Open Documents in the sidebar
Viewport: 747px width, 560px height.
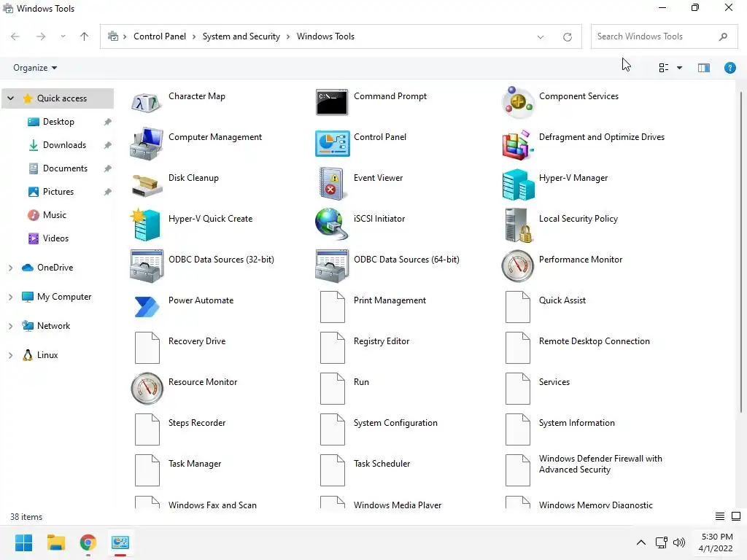65,168
